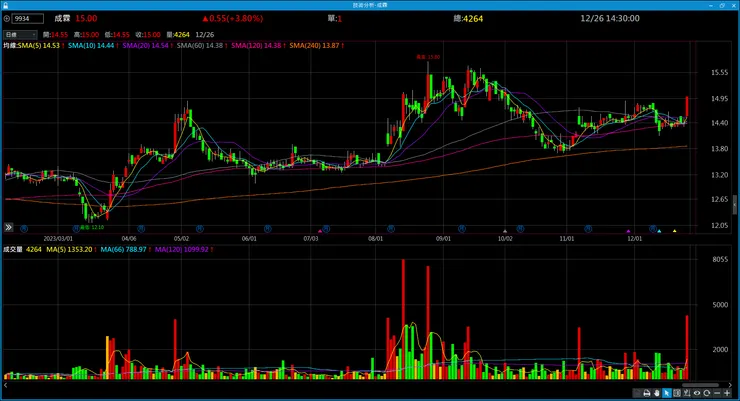740x401 pixels.
Task: Click the 15.55 price axis label
Action: [x=719, y=73]
